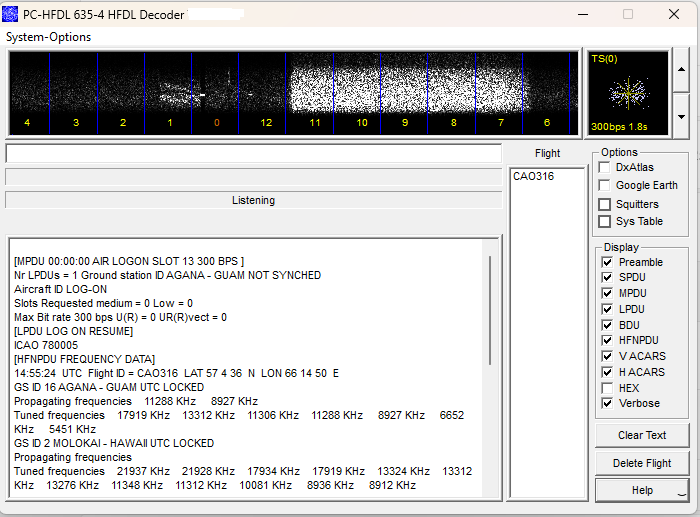Click the up arrow beside the constellation display
Image resolution: width=700 pixels, height=517 pixels.
681,69
